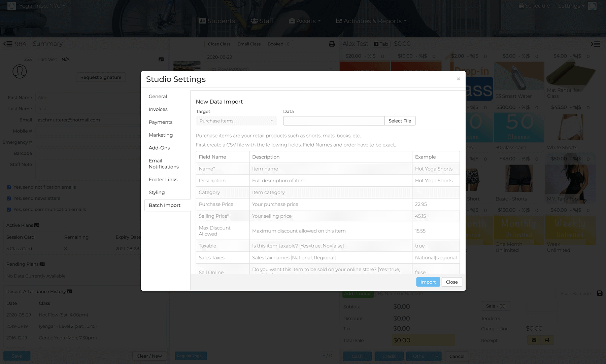Open the Activities & Reports dropdown

click(371, 21)
